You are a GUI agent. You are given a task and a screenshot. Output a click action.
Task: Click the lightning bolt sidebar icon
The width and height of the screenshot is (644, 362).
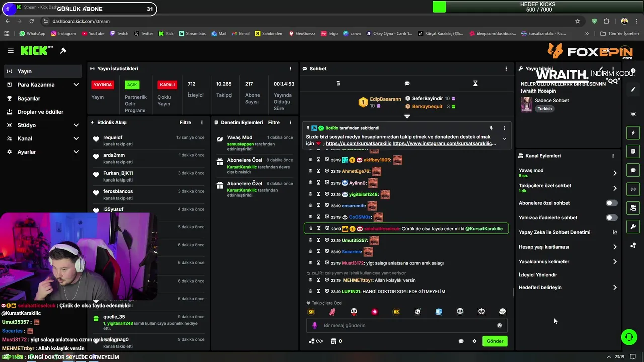(633, 133)
